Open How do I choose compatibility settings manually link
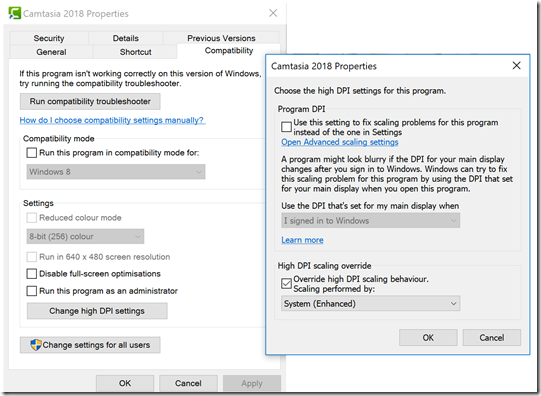This screenshot has width=541, height=396. click(x=112, y=120)
